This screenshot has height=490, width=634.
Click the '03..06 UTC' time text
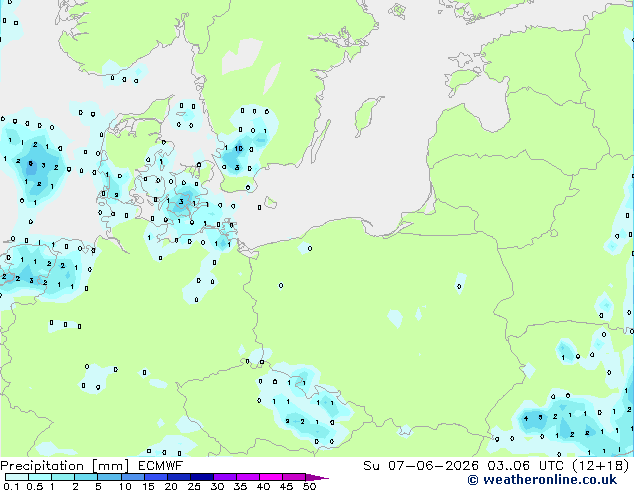click(526, 466)
